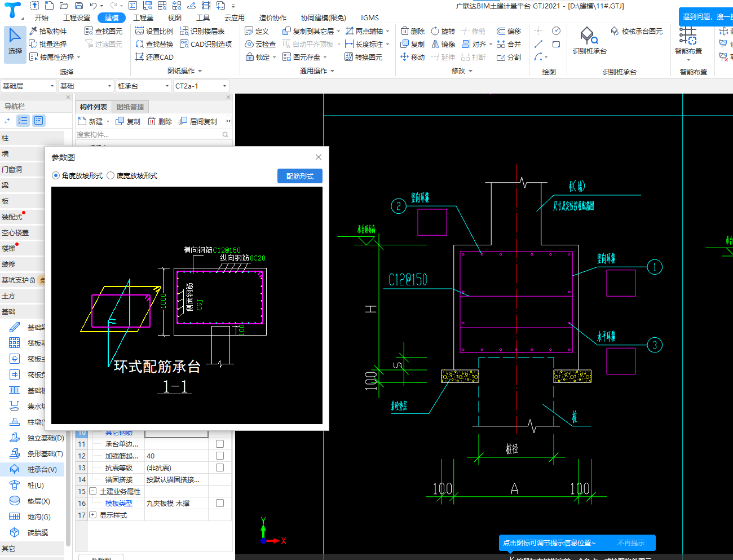Expand 修改 group arrow

(470, 71)
